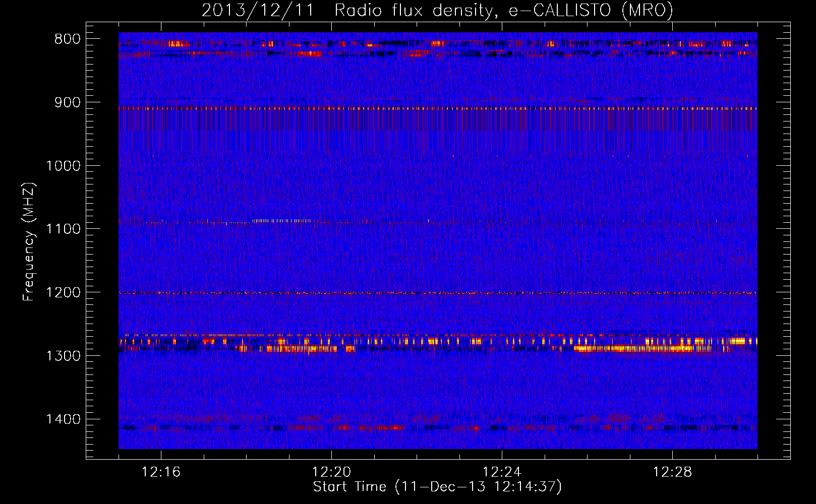816x504 pixels.
Task: Click the 800 frequency tick label
Action: coord(68,39)
